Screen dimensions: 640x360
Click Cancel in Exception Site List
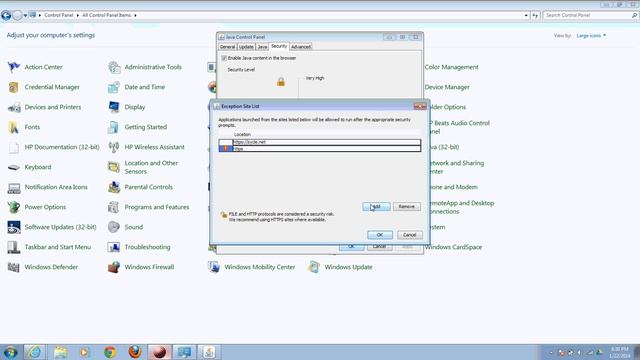[x=409, y=235]
